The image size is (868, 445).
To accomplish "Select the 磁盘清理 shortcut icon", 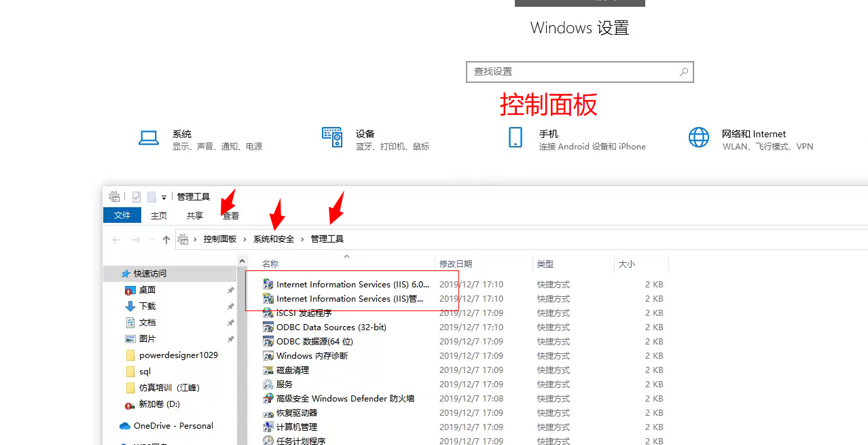I will [x=268, y=370].
